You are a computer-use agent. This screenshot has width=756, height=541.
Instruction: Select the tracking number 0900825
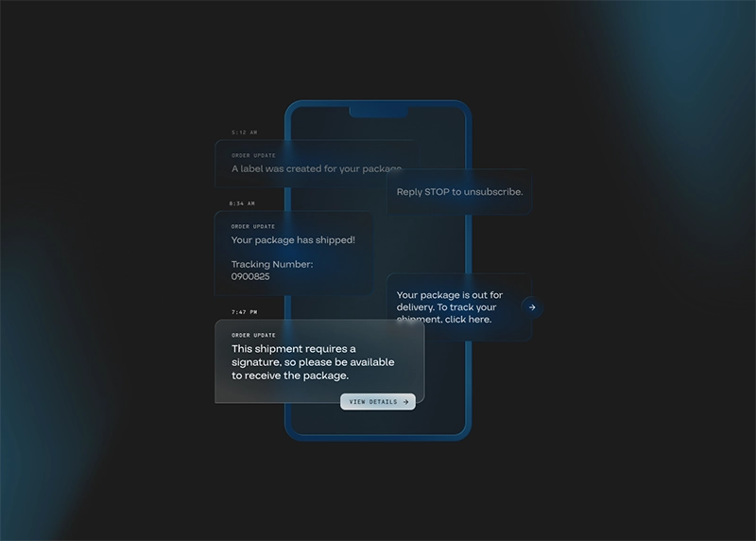(x=250, y=276)
